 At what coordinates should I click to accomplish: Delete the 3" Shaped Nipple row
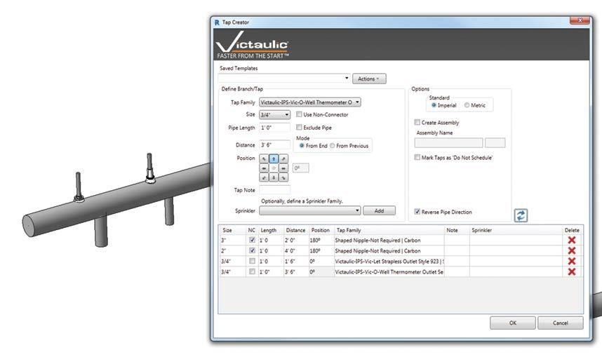[572, 240]
